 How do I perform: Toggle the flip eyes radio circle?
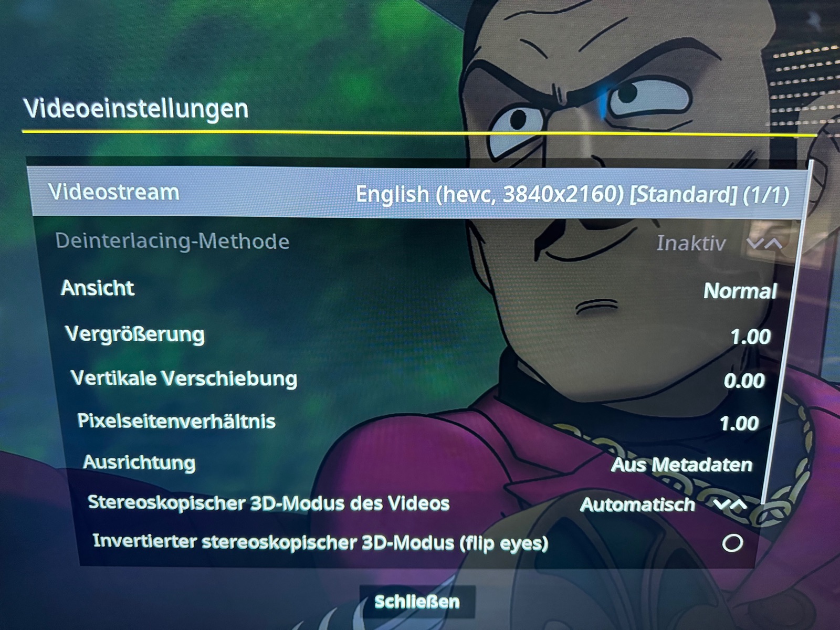(x=732, y=543)
